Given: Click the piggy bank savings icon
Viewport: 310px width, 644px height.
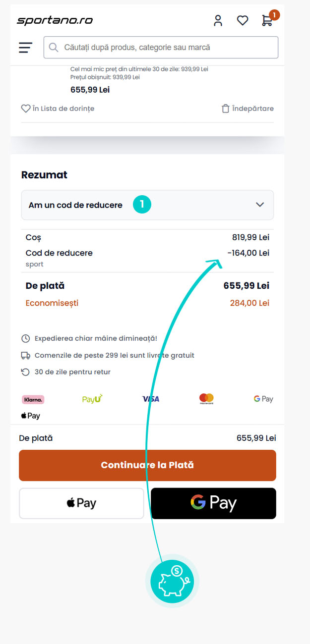Looking at the screenshot, I should [172, 581].
